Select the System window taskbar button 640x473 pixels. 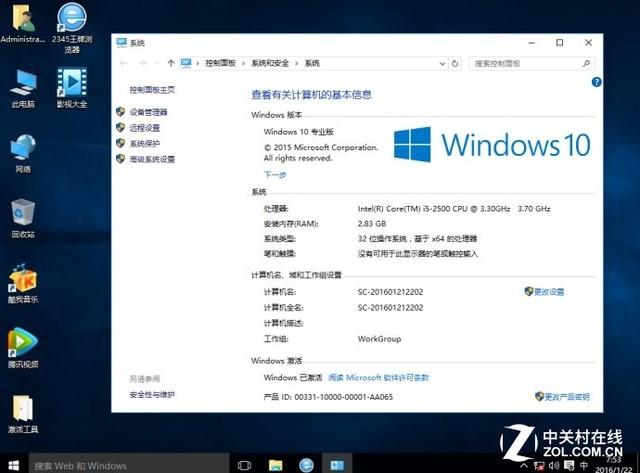click(337, 465)
